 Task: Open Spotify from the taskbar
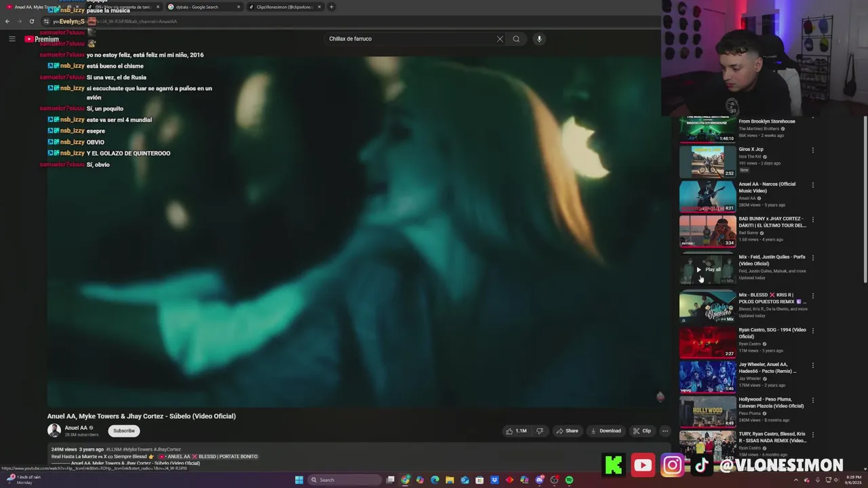[x=569, y=480]
